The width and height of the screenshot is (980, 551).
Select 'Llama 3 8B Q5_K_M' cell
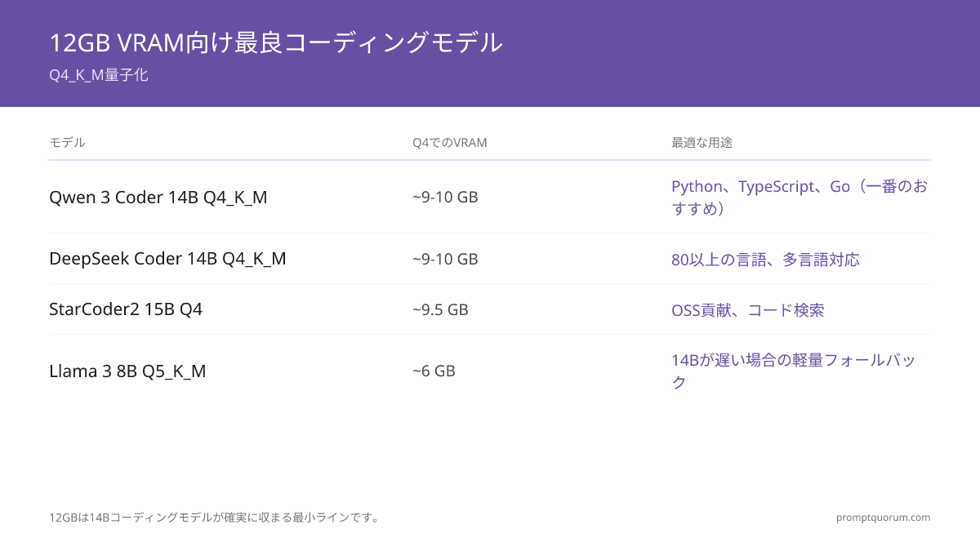click(x=127, y=371)
